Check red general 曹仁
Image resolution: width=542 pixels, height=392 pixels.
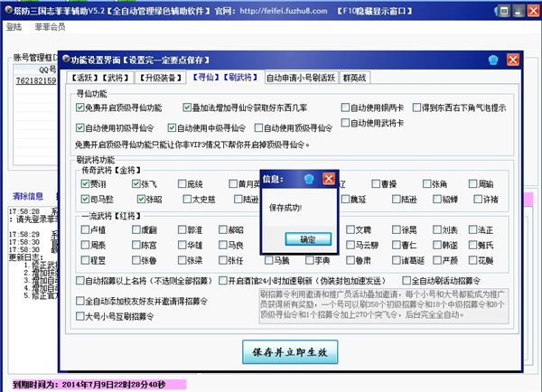(x=397, y=245)
